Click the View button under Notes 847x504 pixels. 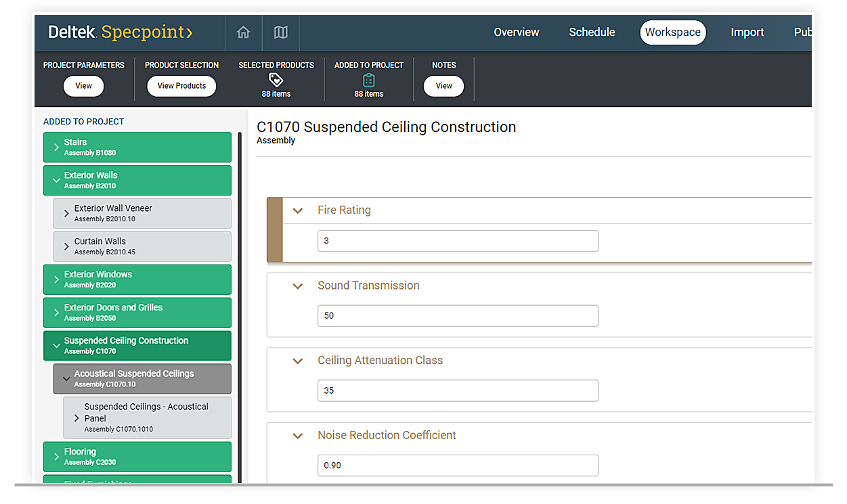click(x=443, y=86)
